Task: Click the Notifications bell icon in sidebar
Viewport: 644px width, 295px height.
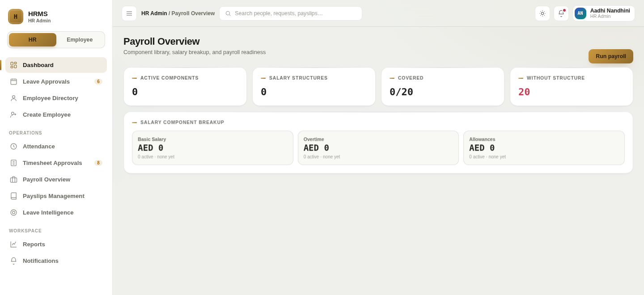Action: point(13,261)
